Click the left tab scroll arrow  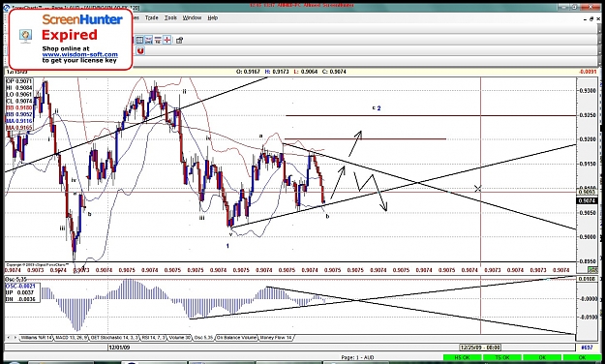pyautogui.click(x=9, y=337)
